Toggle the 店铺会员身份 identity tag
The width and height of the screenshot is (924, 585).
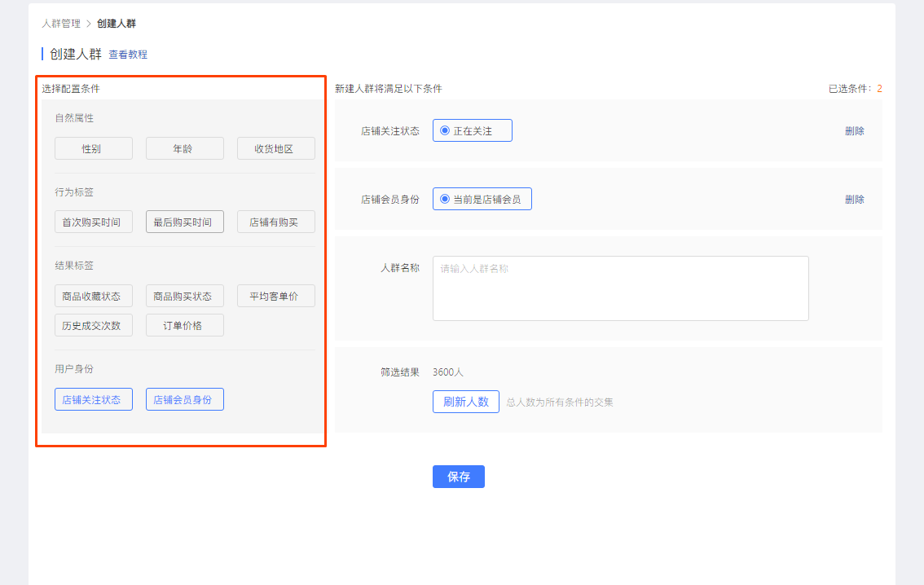click(x=184, y=399)
